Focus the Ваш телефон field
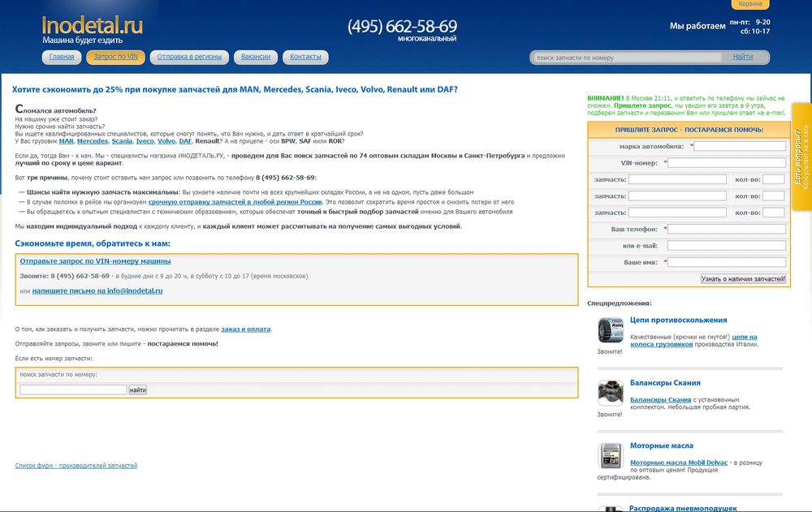This screenshot has height=512, width=812. [x=727, y=230]
